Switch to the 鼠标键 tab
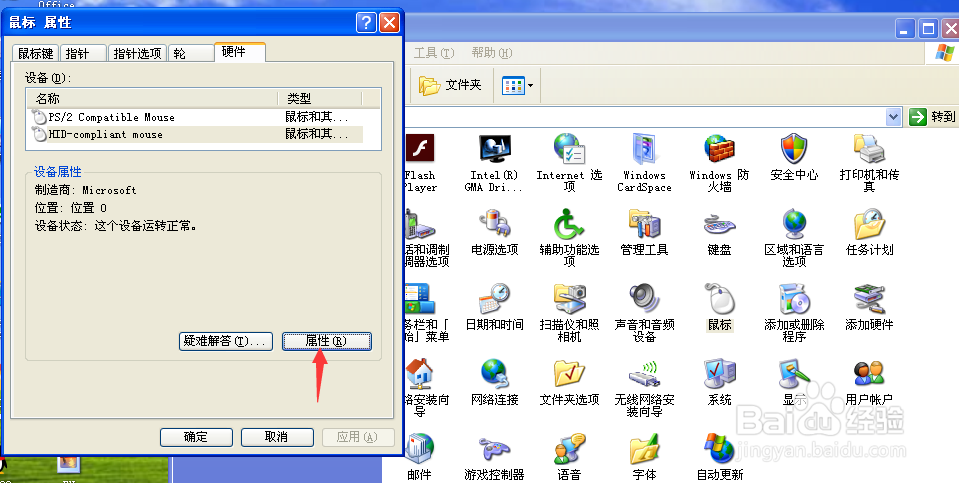Viewport: 959px width, 483px height. pos(35,53)
